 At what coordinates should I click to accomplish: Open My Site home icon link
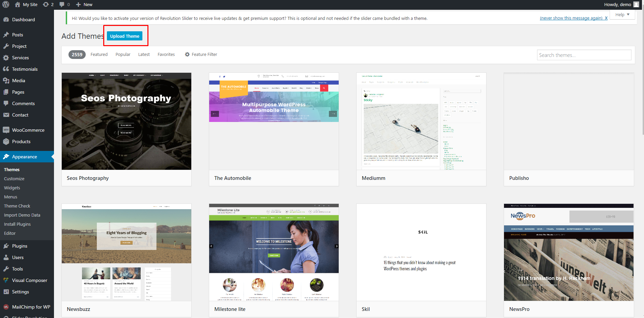click(x=18, y=4)
